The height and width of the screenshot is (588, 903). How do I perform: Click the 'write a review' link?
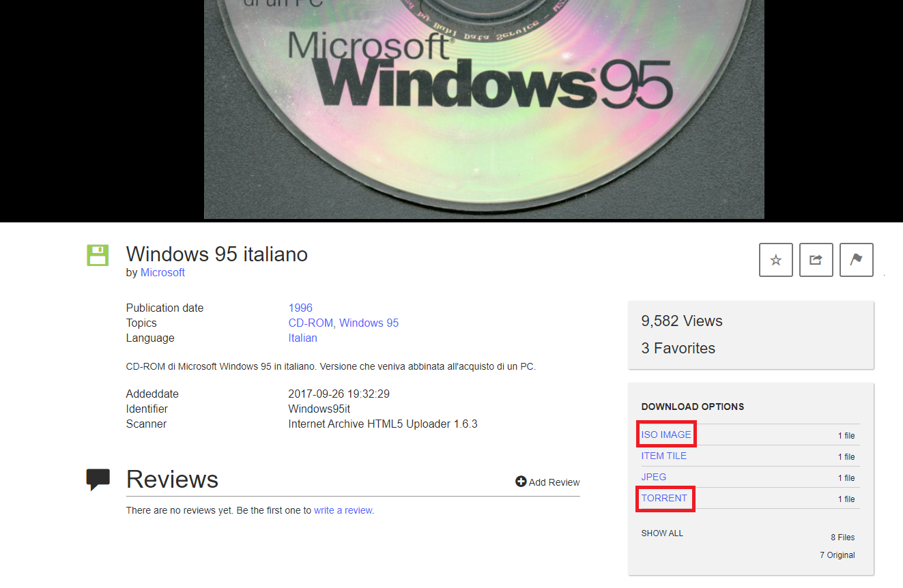(x=343, y=510)
